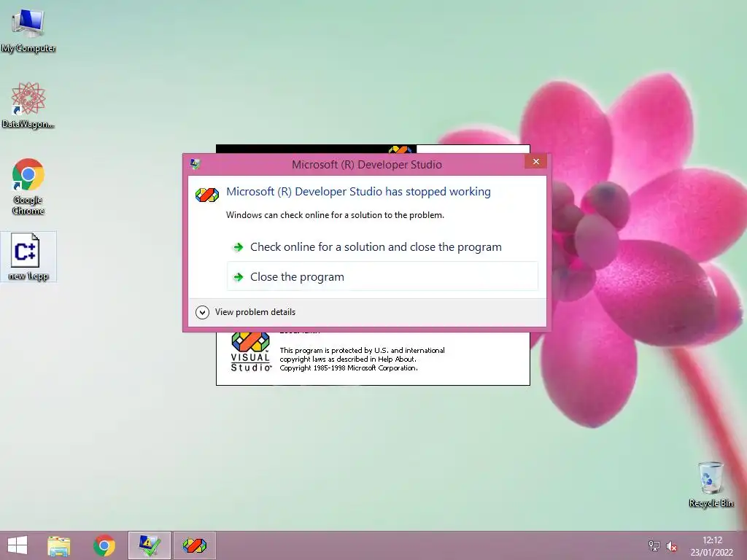Open the Windows Start button

click(x=18, y=545)
